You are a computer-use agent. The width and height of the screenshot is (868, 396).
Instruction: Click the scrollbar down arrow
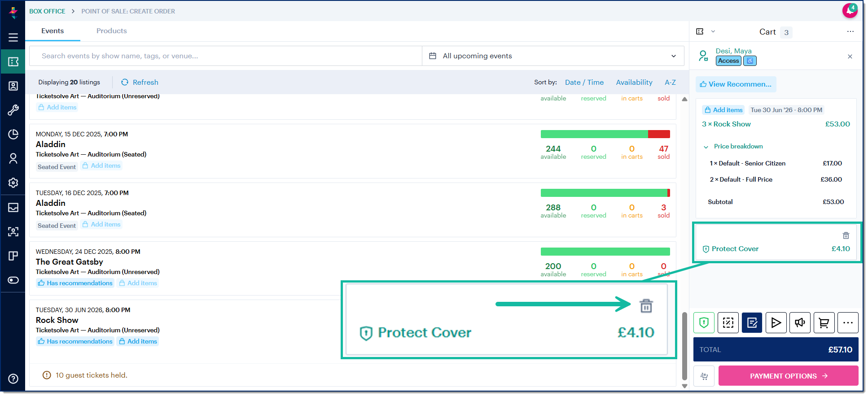684,386
